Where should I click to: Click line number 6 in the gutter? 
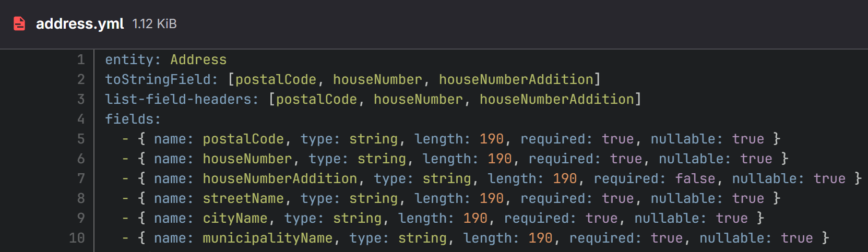[x=81, y=159]
